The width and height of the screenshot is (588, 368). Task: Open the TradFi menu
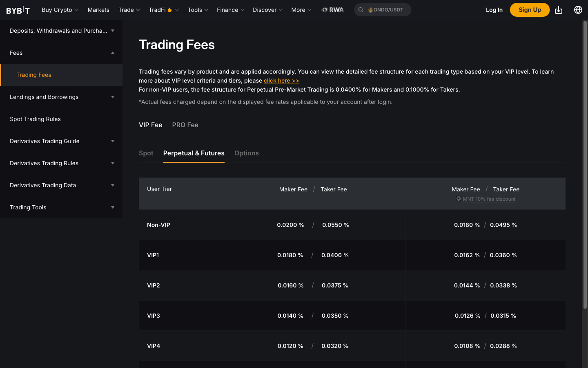click(x=164, y=10)
